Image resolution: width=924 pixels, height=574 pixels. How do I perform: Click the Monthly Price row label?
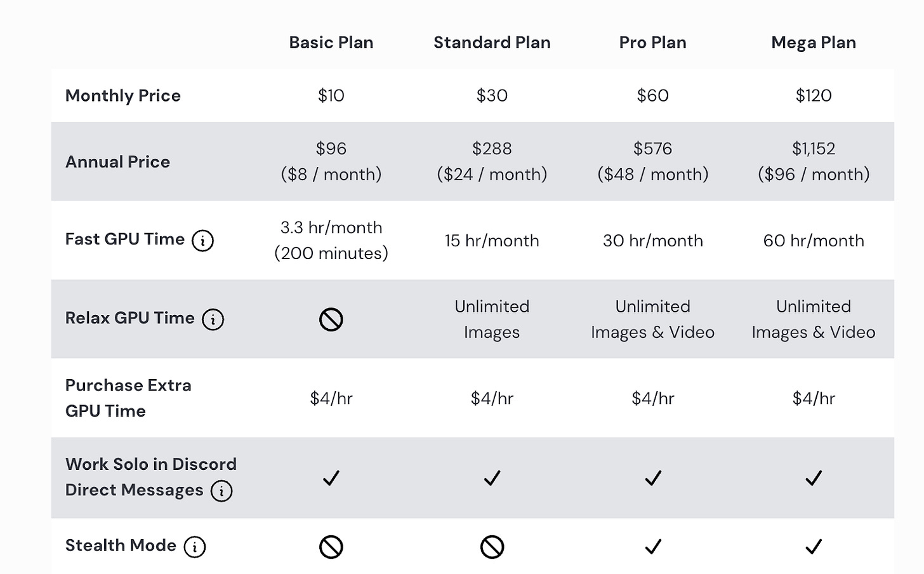(x=123, y=95)
